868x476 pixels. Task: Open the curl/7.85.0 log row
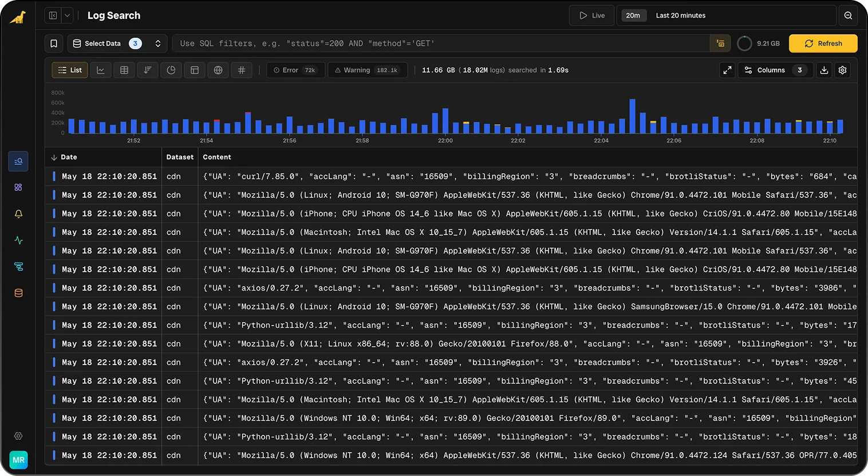tap(451, 176)
